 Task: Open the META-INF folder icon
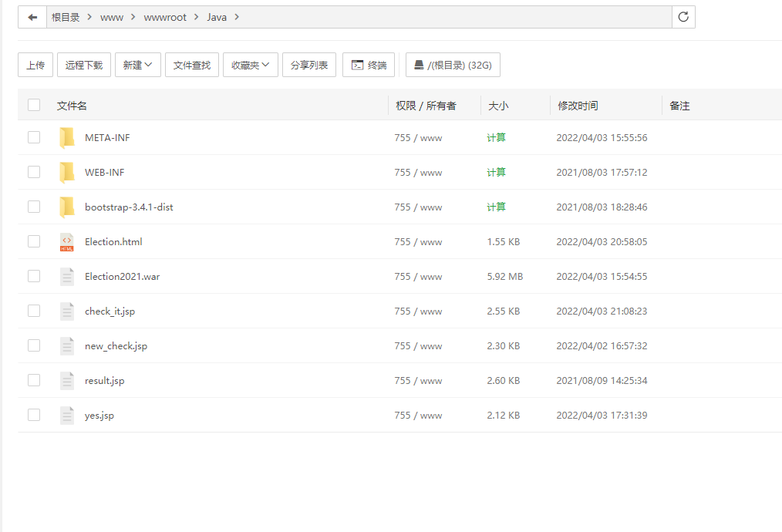[67, 137]
